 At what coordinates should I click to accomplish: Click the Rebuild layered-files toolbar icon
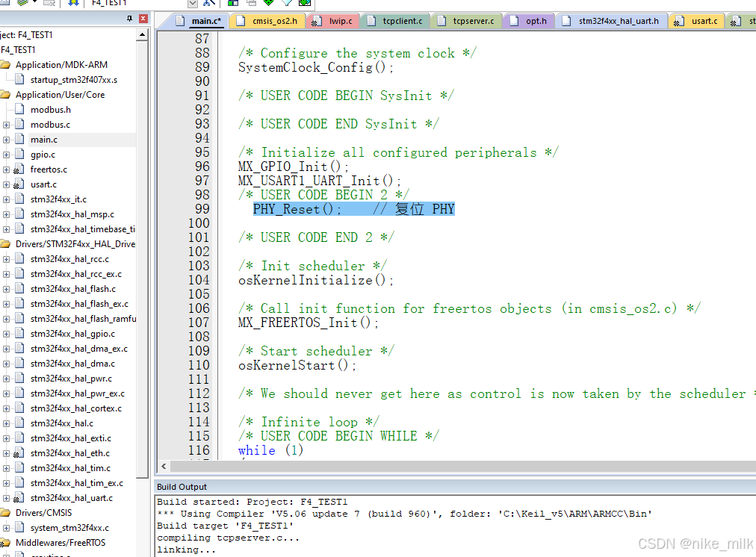coord(21,4)
